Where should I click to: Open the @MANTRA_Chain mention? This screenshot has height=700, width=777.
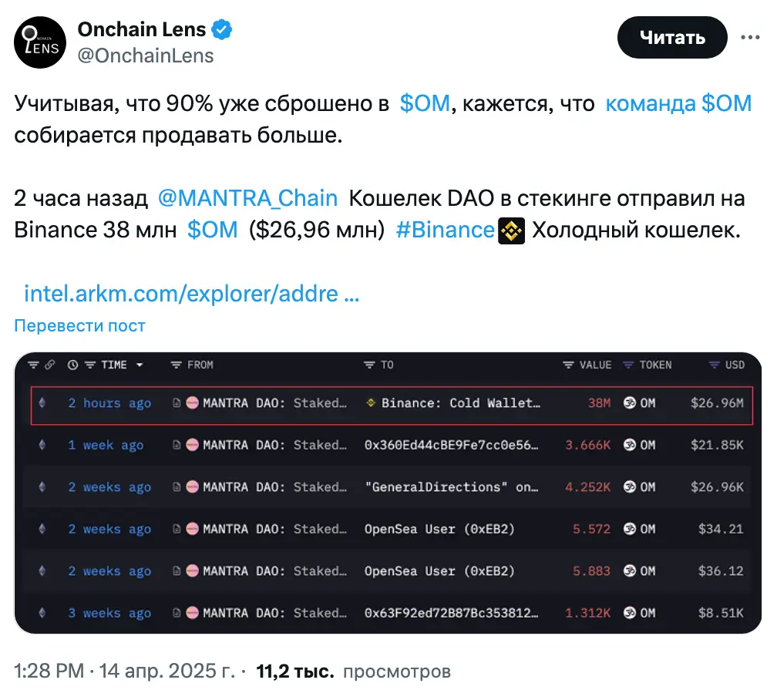pos(247,198)
